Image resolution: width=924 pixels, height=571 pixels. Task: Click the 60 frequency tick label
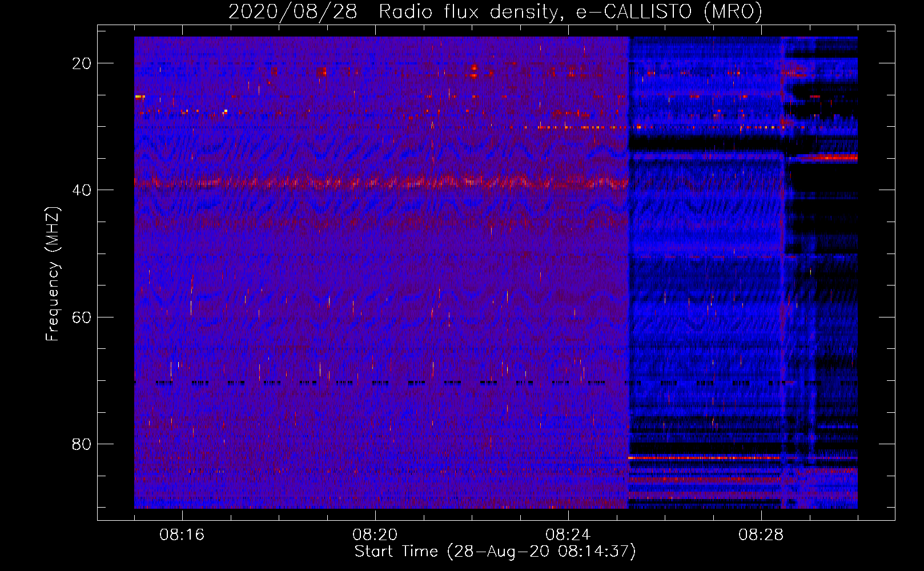click(82, 317)
